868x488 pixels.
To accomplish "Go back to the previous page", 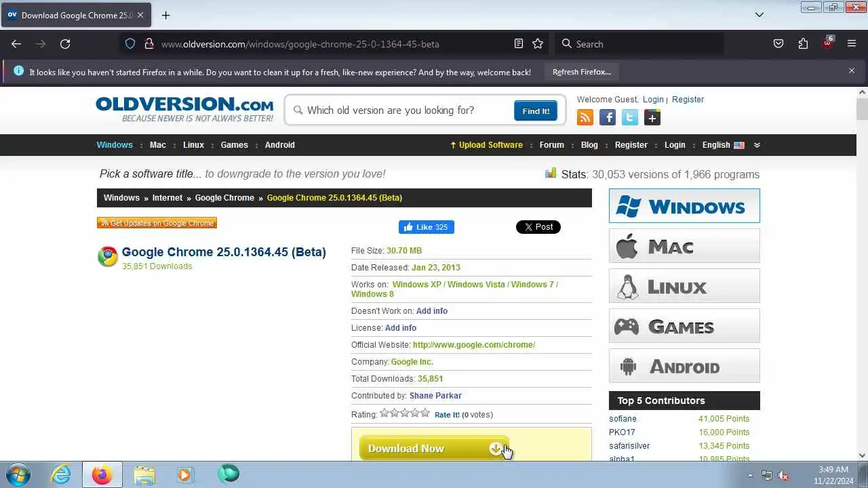I will tap(16, 43).
